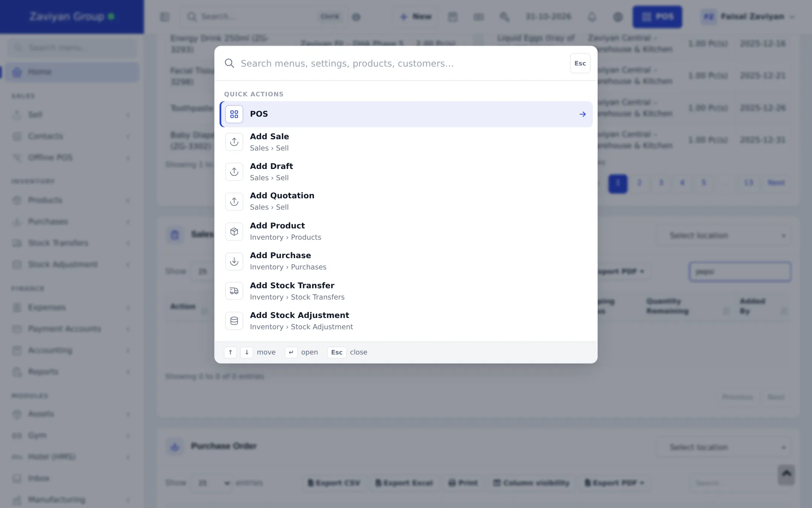Image resolution: width=812 pixels, height=508 pixels.
Task: Click the Print button in Purchase Order
Action: pos(463,483)
